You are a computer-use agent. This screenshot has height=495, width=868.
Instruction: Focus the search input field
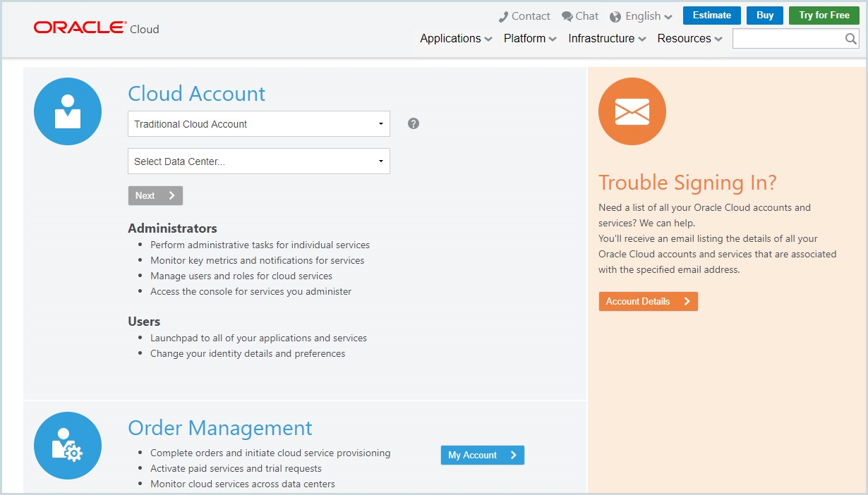tap(788, 39)
